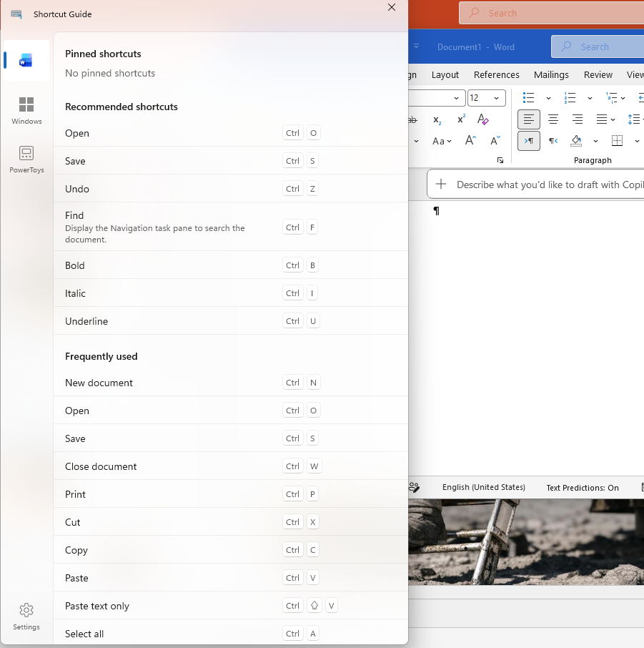Click the Undo shortcut row
The height and width of the screenshot is (648, 644).
point(230,188)
